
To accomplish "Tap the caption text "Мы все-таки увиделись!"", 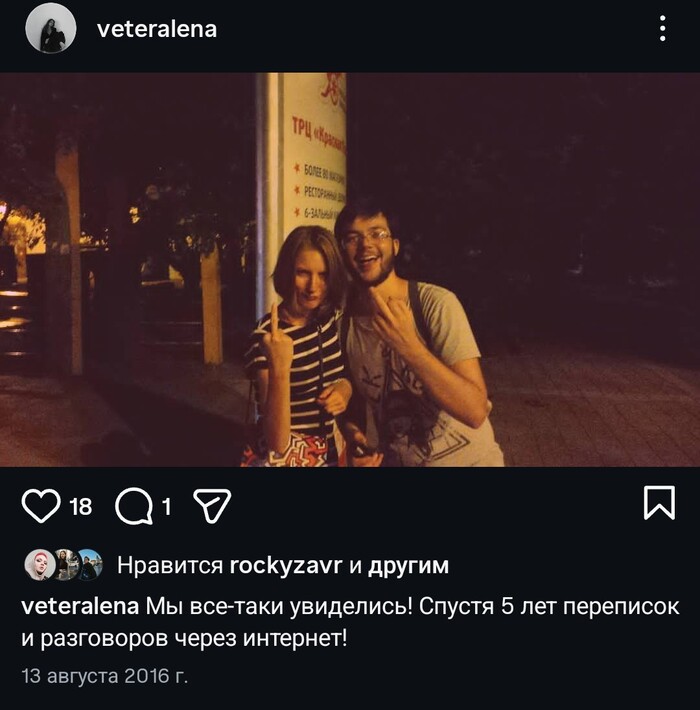I will (x=279, y=607).
